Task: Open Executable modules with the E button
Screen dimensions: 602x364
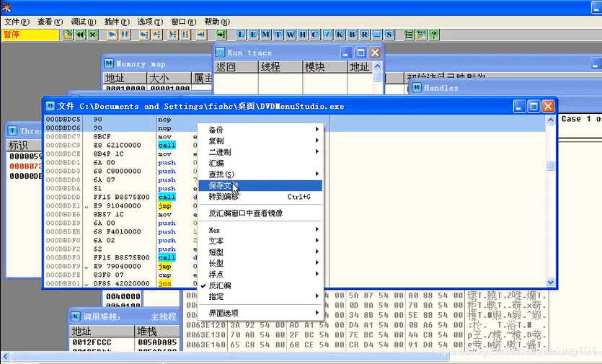Action: (x=253, y=35)
